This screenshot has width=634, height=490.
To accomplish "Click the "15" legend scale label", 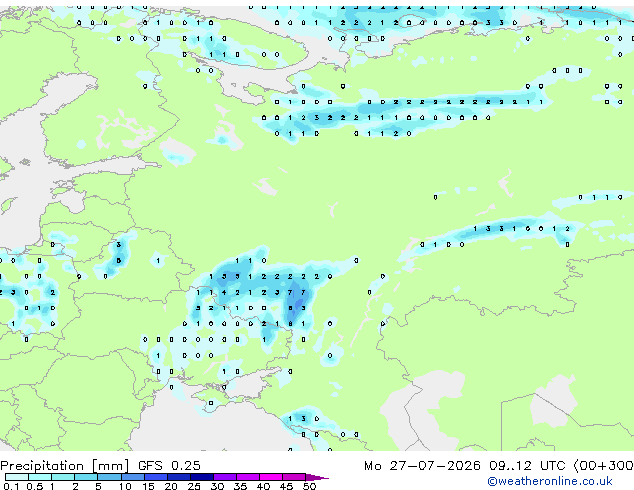I will click(148, 486).
